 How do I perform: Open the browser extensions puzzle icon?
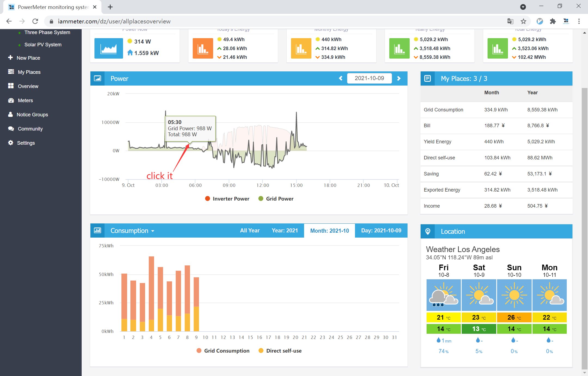553,21
